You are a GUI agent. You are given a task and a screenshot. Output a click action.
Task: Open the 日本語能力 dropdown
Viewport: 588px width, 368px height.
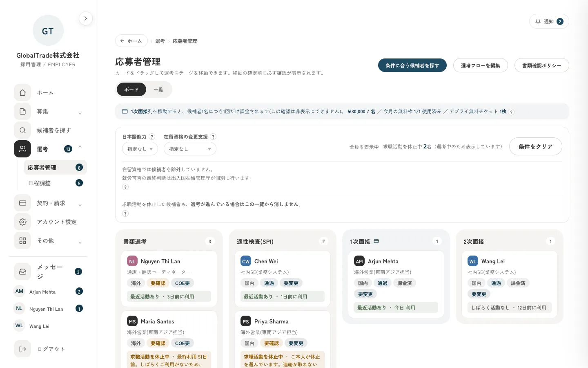click(140, 149)
